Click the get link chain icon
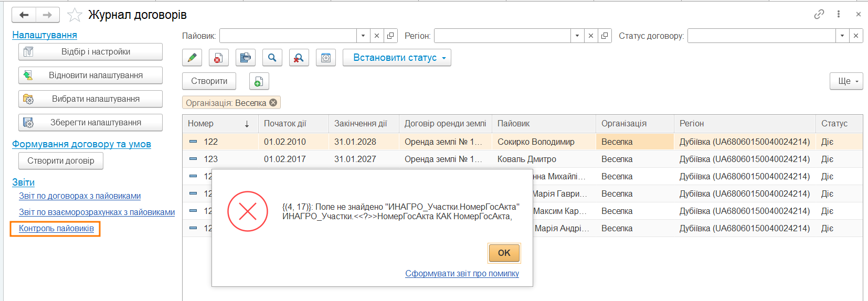Screen dimensions: 868x301 819,14
